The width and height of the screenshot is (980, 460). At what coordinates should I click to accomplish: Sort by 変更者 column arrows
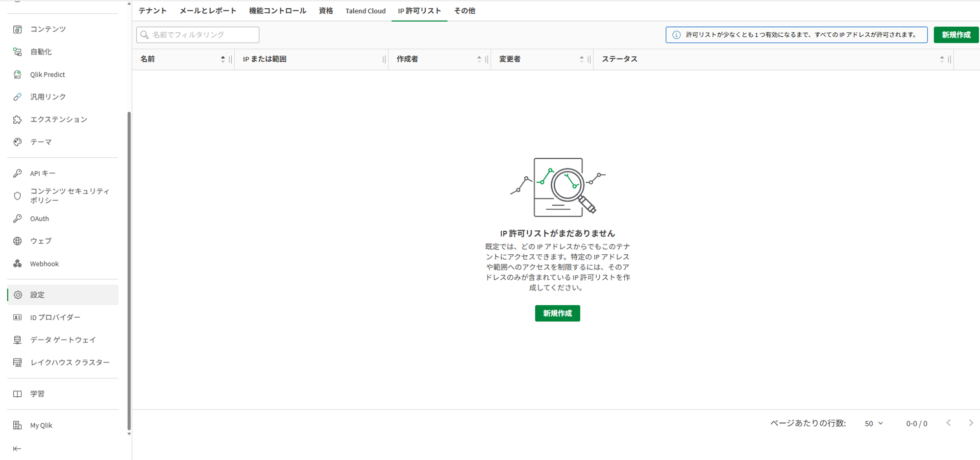coord(581,59)
